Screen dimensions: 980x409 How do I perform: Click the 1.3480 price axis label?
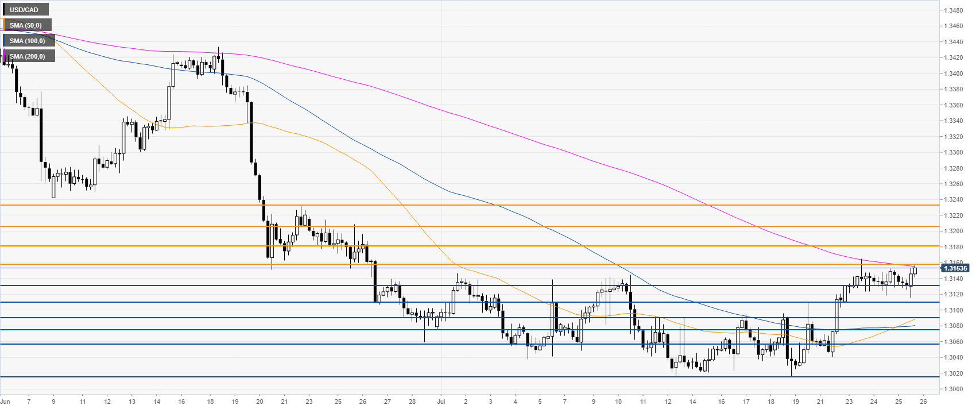pyautogui.click(x=954, y=10)
